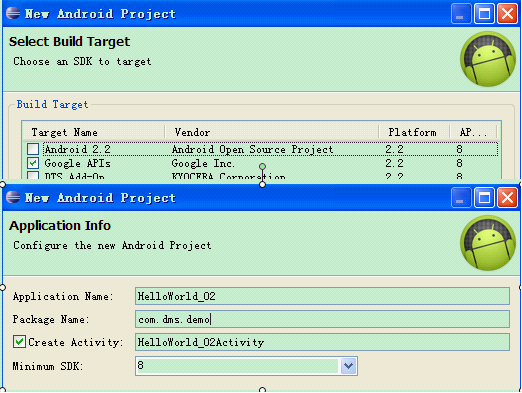Click Eclipse icon in Application Info titlebar
The image size is (522, 393).
coord(13,197)
